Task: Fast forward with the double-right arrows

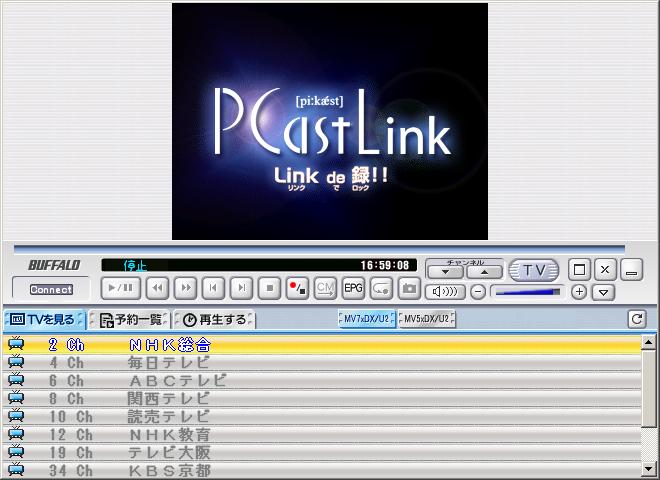Action: (185, 288)
